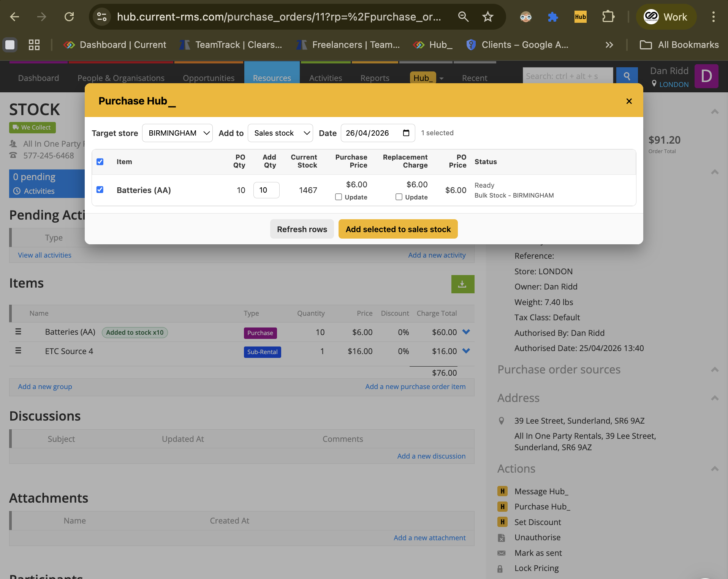
Task: Enable Update under Purchase Price
Action: click(x=339, y=197)
